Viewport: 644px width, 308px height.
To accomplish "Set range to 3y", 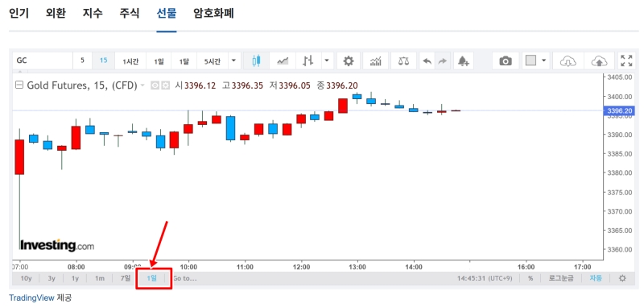I will tap(52, 278).
